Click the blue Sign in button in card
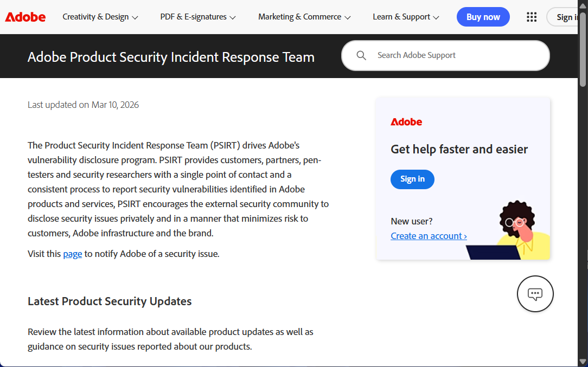The height and width of the screenshot is (367, 588). tap(412, 179)
